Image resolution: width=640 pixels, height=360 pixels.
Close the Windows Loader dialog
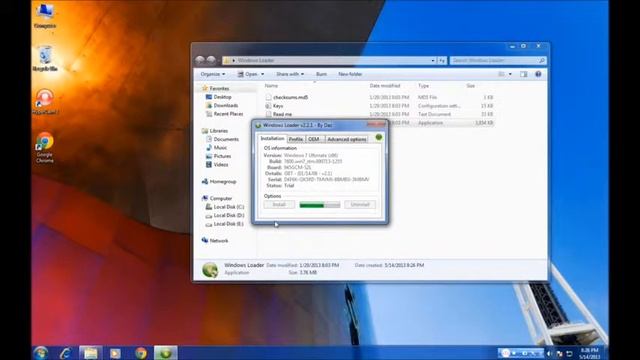tap(376, 124)
